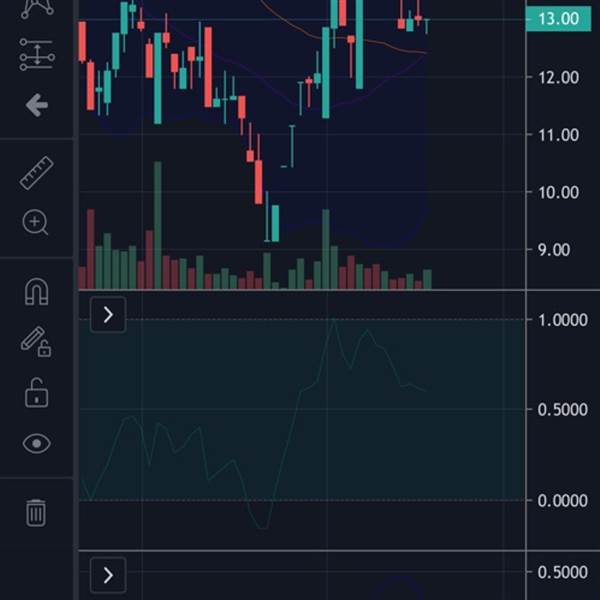Click the trash remove drawings icon
Viewport: 600px width, 600px height.
36,513
